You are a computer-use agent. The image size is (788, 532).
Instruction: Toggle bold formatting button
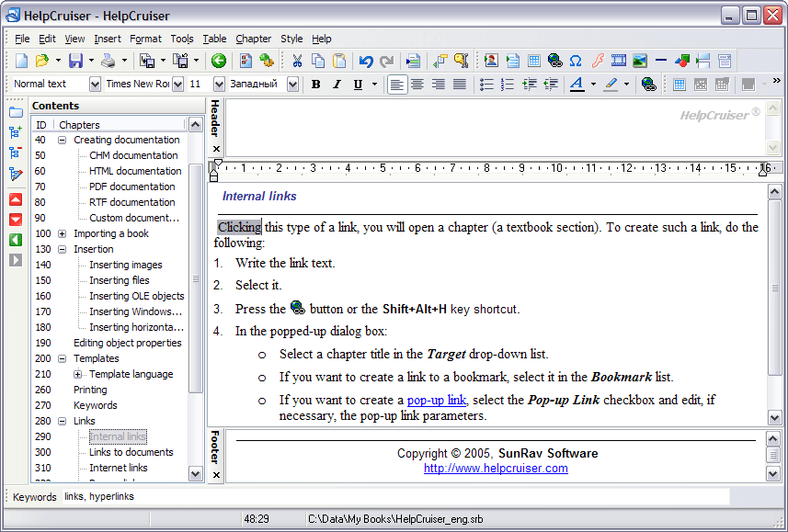315,85
